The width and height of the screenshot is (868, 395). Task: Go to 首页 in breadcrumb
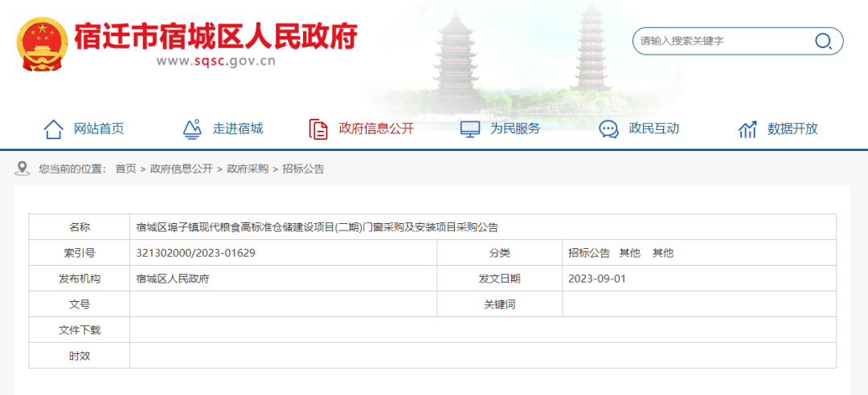[125, 169]
